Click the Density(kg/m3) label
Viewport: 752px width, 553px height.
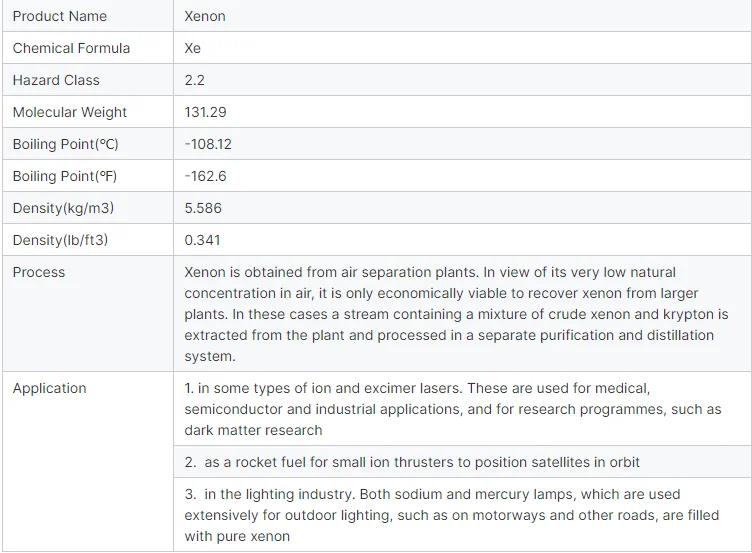[x=63, y=208]
